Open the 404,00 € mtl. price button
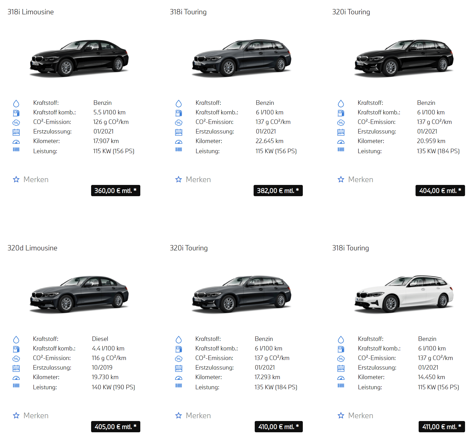This screenshot has height=448, width=476. (440, 191)
